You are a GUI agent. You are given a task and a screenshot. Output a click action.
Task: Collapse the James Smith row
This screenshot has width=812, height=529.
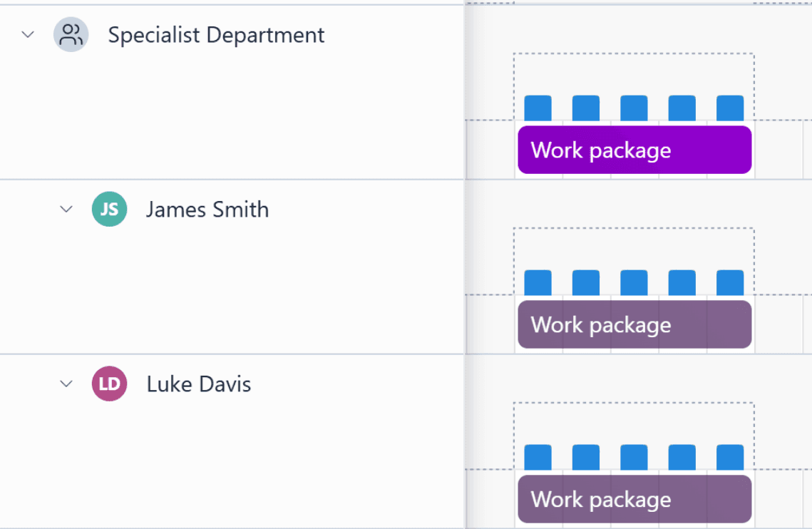click(66, 209)
